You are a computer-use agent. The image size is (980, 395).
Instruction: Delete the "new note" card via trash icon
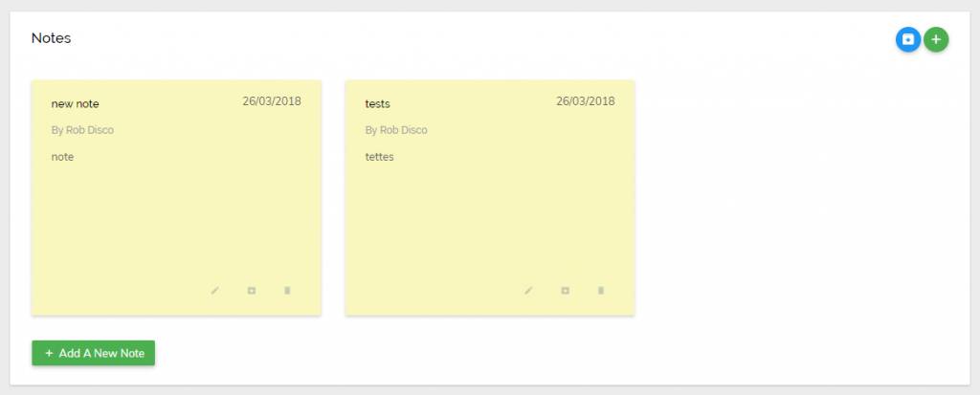[287, 291]
